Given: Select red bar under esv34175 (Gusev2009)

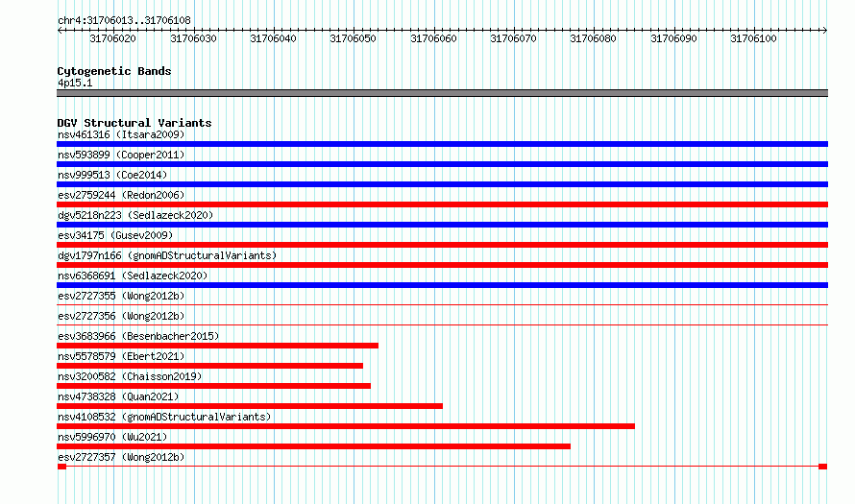Looking at the screenshot, I should [442, 245].
